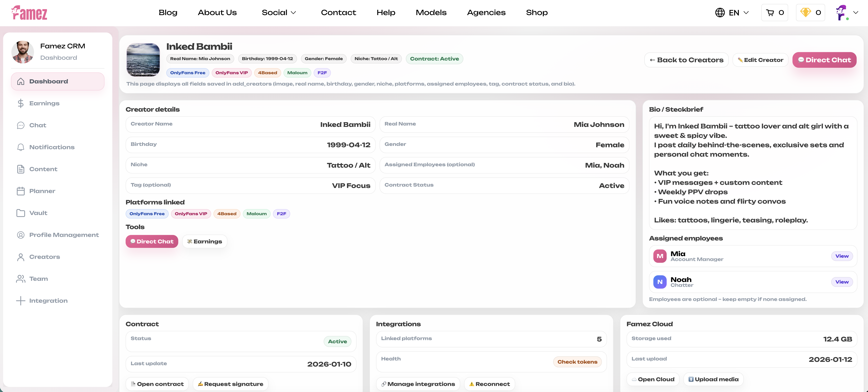Open Planner via the calendar icon
The width and height of the screenshot is (868, 392).
point(21,191)
